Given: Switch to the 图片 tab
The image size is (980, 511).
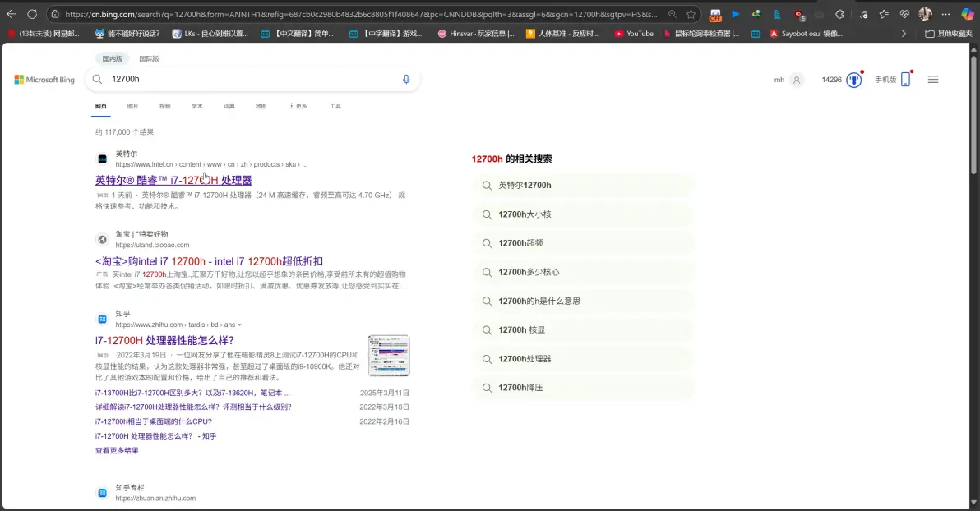Looking at the screenshot, I should [132, 106].
